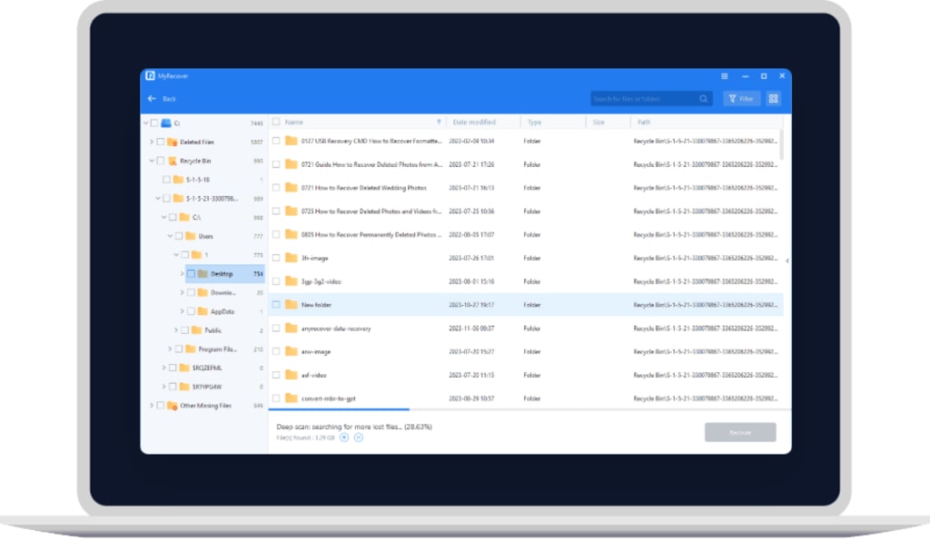
Task: Open the 0725 Recover Deleted Photos and Videos folder
Action: pos(371,211)
